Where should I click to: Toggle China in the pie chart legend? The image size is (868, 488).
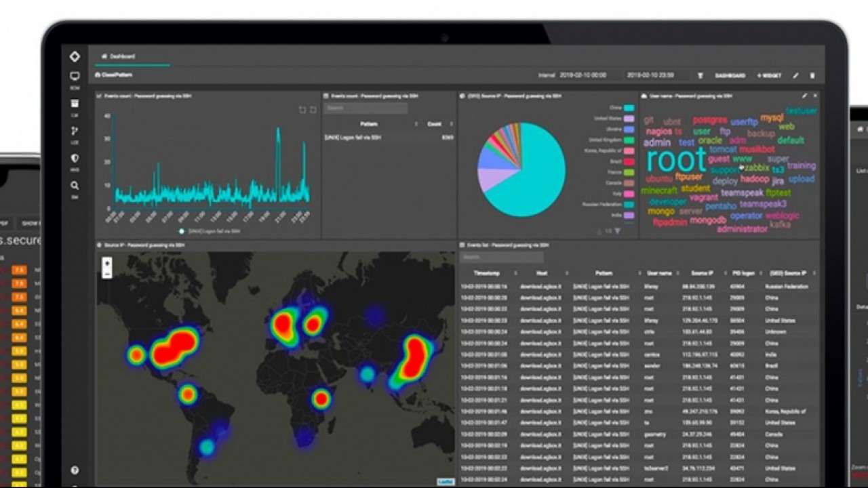point(629,108)
